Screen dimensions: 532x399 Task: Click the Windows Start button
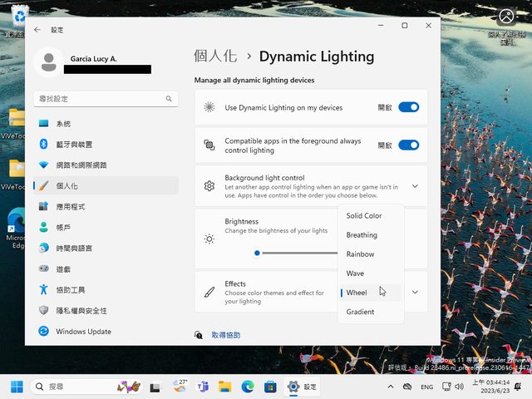coord(17,387)
